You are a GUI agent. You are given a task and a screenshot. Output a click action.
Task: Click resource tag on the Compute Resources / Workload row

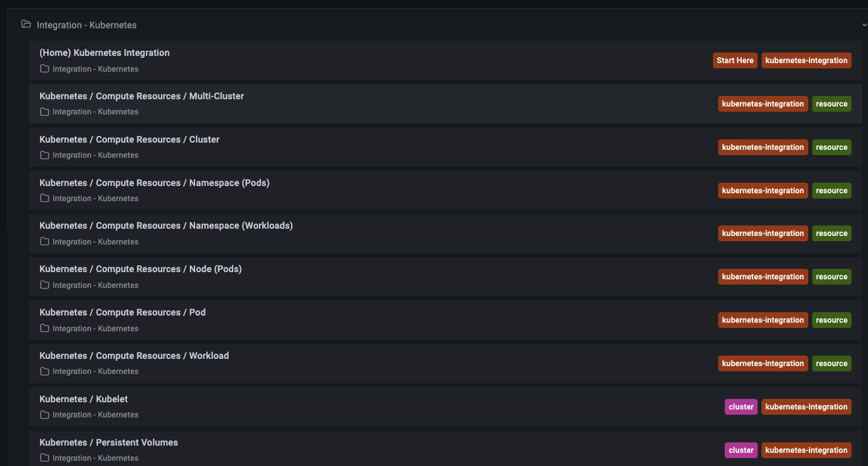(832, 363)
